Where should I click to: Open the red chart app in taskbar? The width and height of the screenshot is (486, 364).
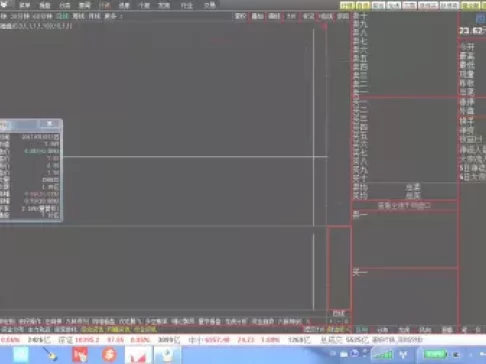point(138,355)
